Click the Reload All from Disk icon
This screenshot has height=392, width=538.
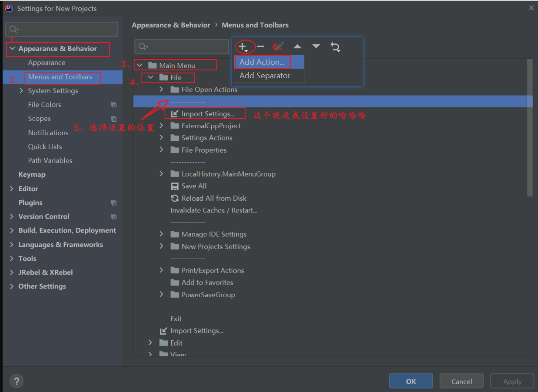(x=175, y=198)
